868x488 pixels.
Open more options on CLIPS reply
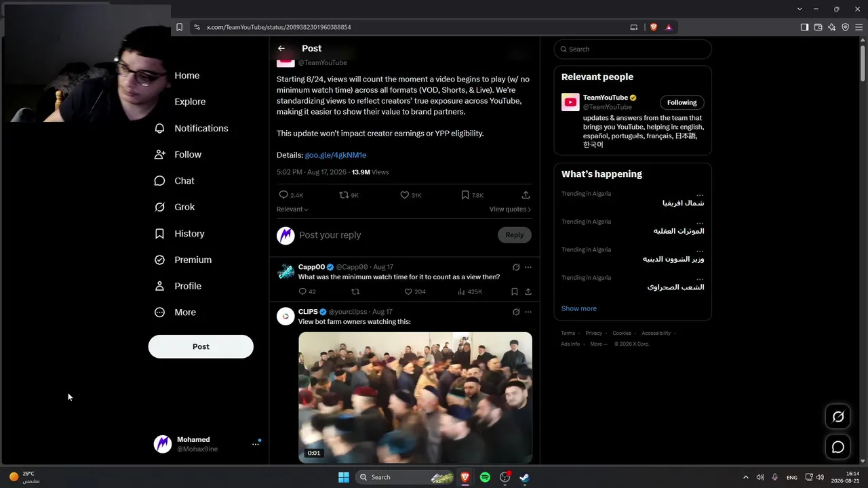[528, 312]
